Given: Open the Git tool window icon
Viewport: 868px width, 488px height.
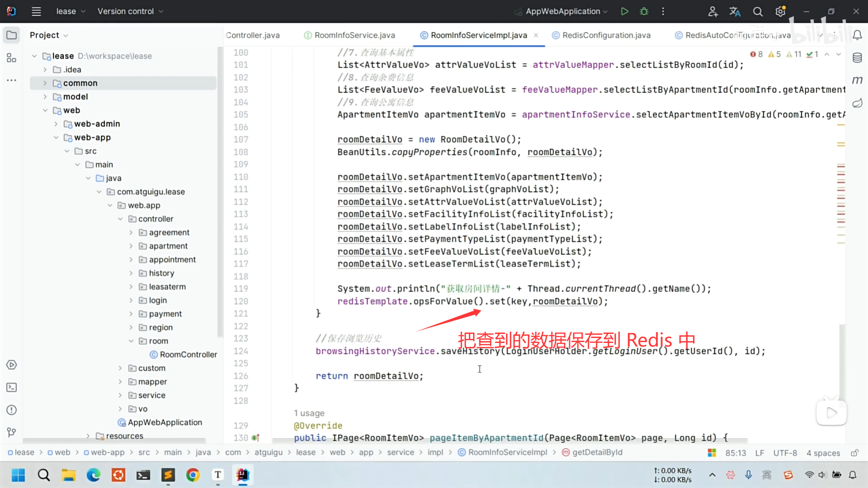Looking at the screenshot, I should pos(12,432).
